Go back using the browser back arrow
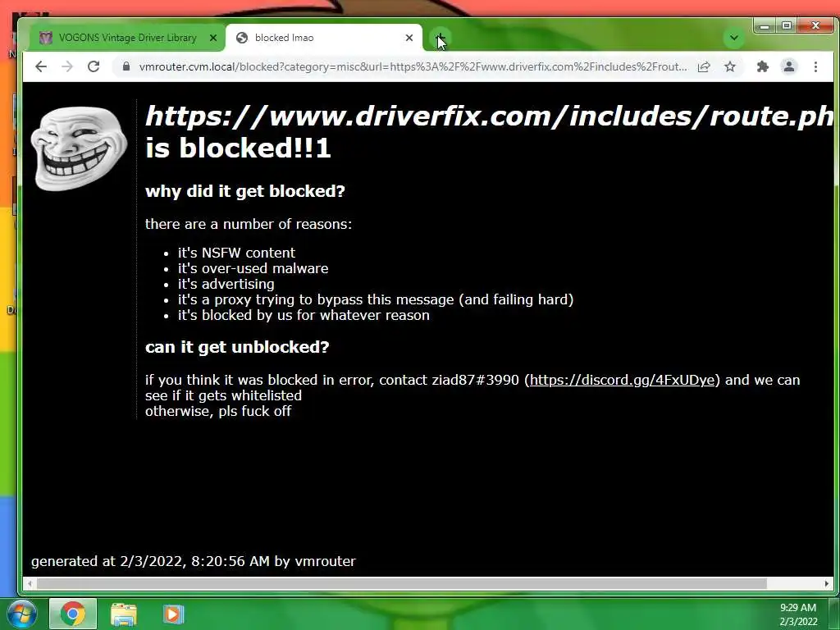The height and width of the screenshot is (630, 840). (41, 66)
